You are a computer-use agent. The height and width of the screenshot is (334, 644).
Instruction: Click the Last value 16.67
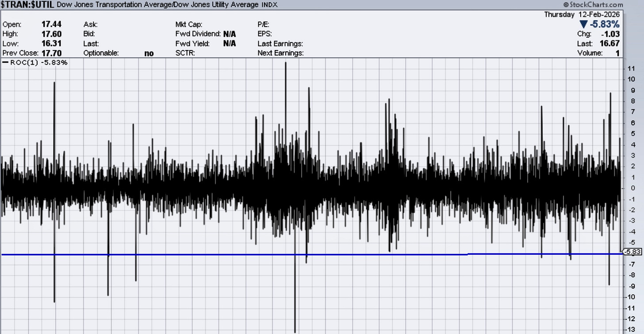tap(609, 43)
